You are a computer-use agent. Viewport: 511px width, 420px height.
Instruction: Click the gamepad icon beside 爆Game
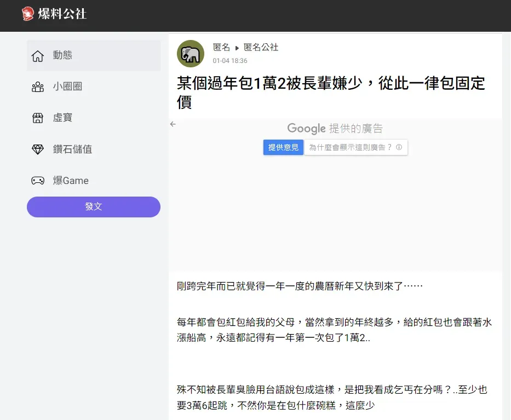click(37, 181)
